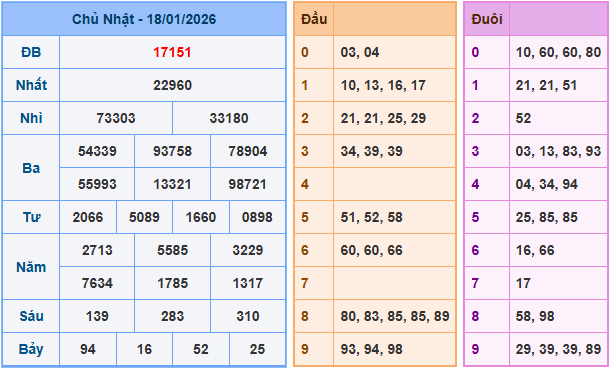The image size is (611, 368).
Task: Select the Nhất prize number 22960
Action: click(172, 85)
